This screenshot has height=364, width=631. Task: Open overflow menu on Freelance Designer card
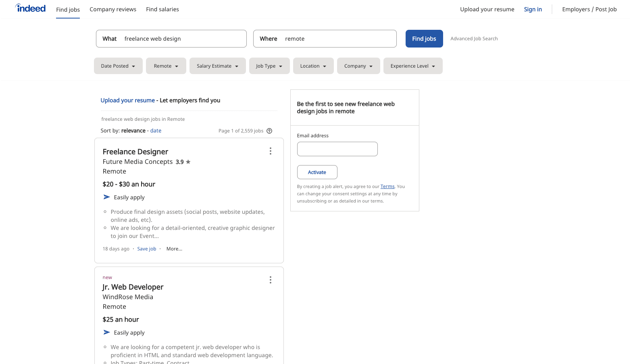point(270,151)
